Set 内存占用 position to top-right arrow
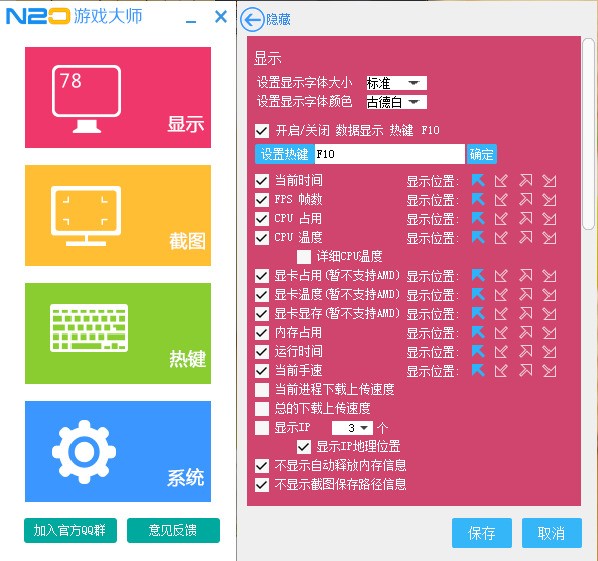This screenshot has width=598, height=561. click(x=526, y=332)
